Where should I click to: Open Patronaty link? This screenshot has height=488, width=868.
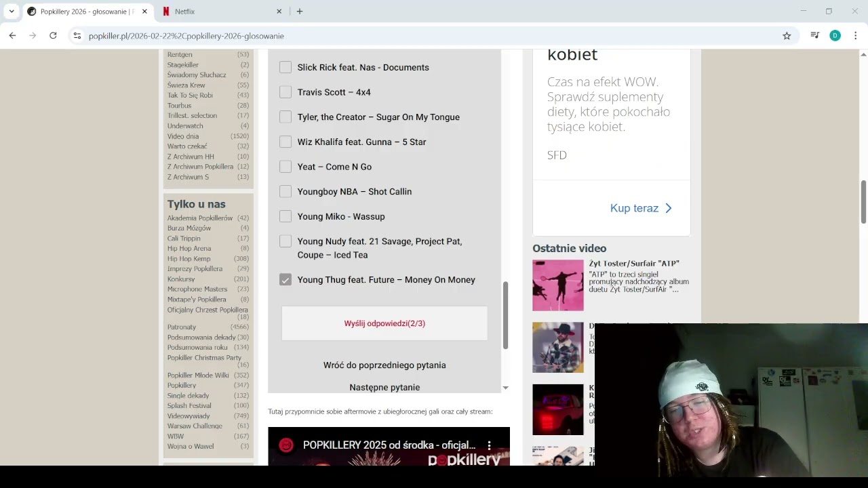point(182,327)
